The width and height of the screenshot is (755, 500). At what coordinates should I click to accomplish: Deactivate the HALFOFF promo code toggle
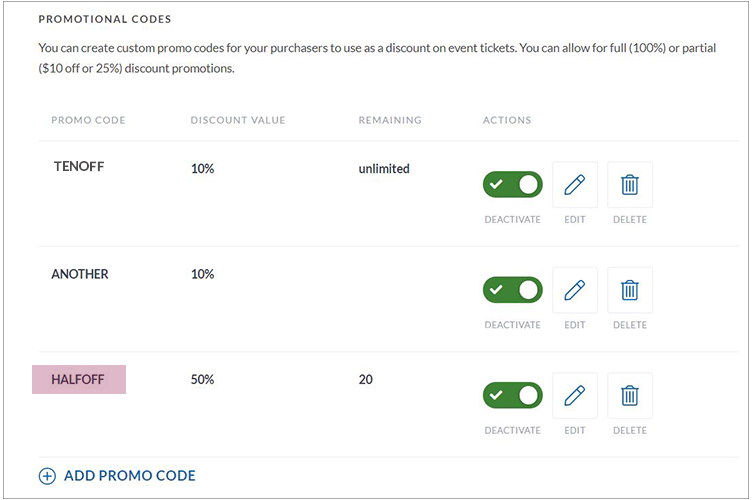[512, 395]
